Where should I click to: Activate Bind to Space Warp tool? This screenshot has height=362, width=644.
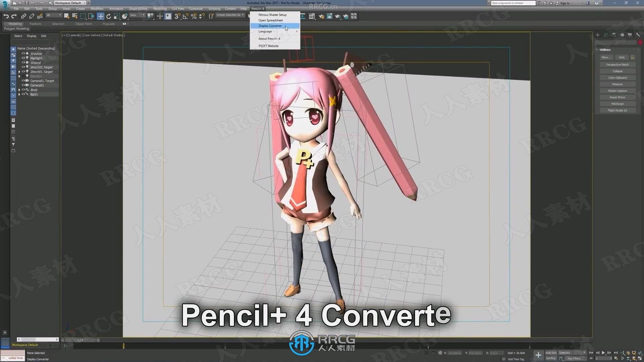point(40,16)
